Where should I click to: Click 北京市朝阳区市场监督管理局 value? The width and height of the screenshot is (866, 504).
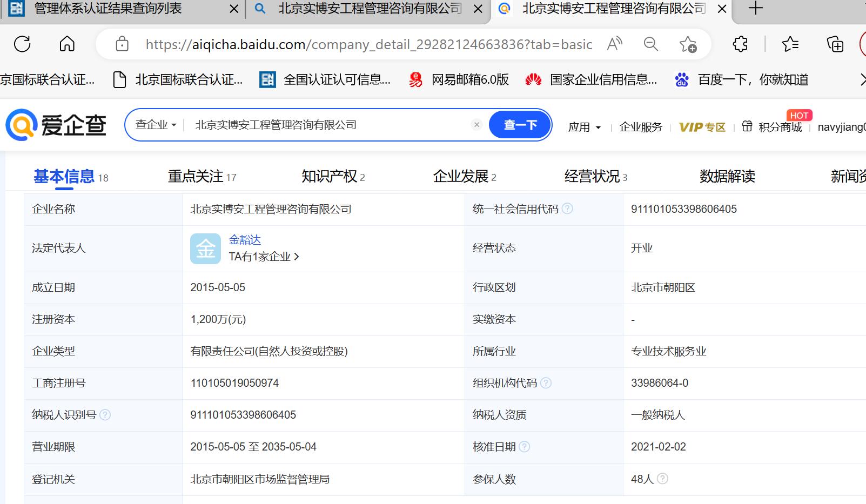pyautogui.click(x=260, y=479)
